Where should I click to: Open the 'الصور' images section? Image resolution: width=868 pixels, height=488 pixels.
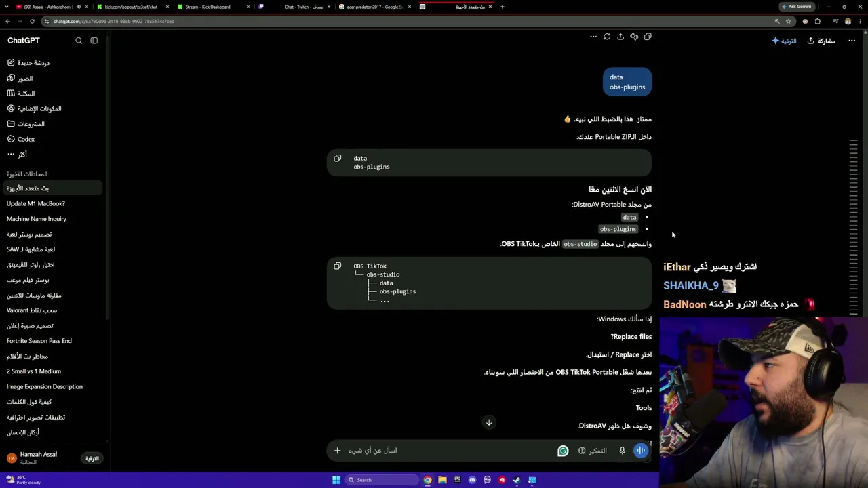pos(53,78)
